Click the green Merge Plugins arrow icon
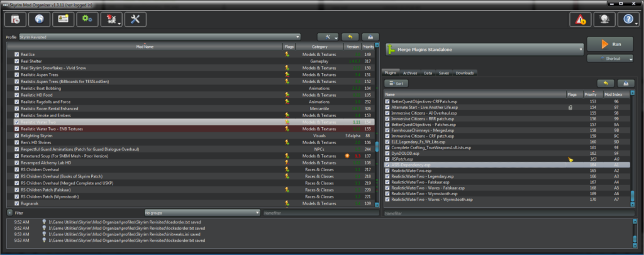The width and height of the screenshot is (644, 255). tap(391, 49)
